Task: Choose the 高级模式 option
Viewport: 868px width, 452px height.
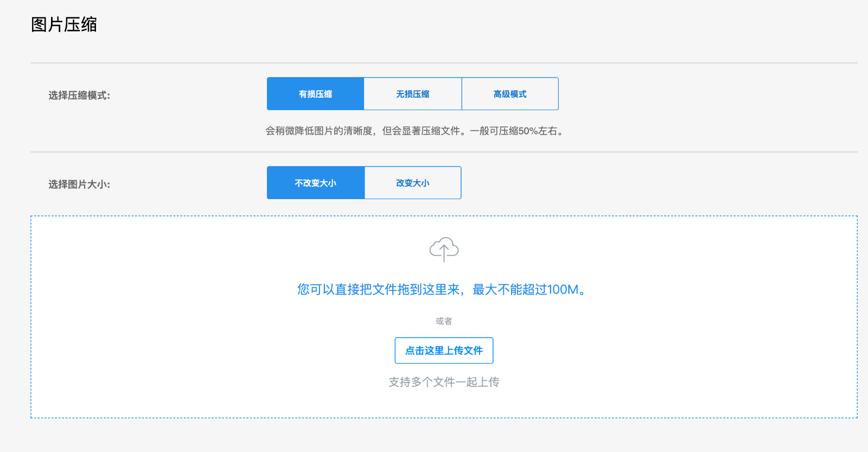Action: pyautogui.click(x=510, y=94)
